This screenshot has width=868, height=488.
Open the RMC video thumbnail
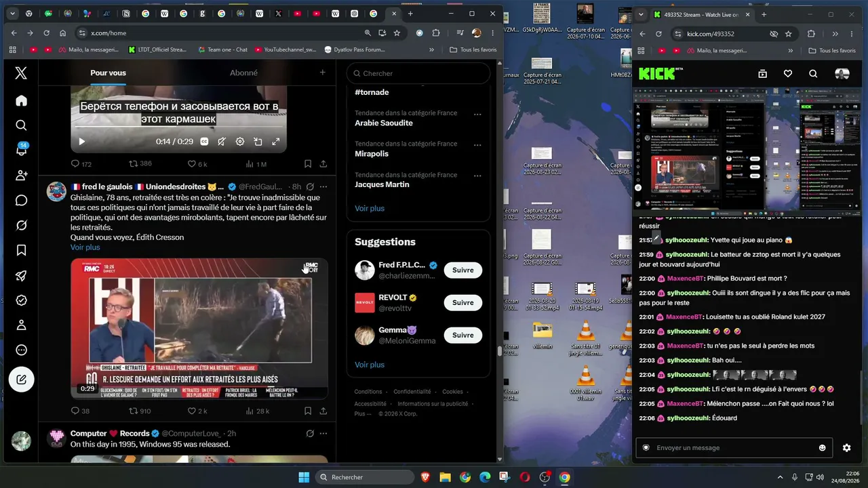199,328
